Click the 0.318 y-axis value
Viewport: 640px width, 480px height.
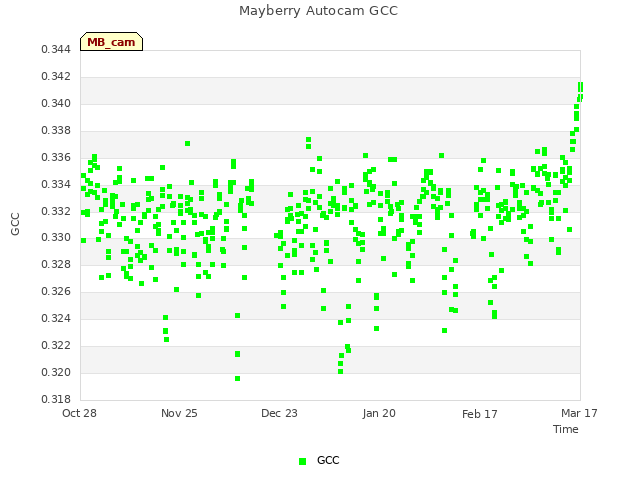(56, 399)
